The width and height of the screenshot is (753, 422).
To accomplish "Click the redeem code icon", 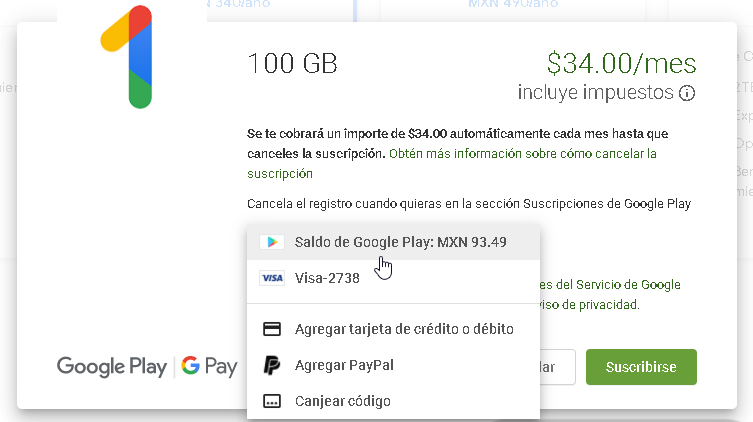I will point(271,401).
